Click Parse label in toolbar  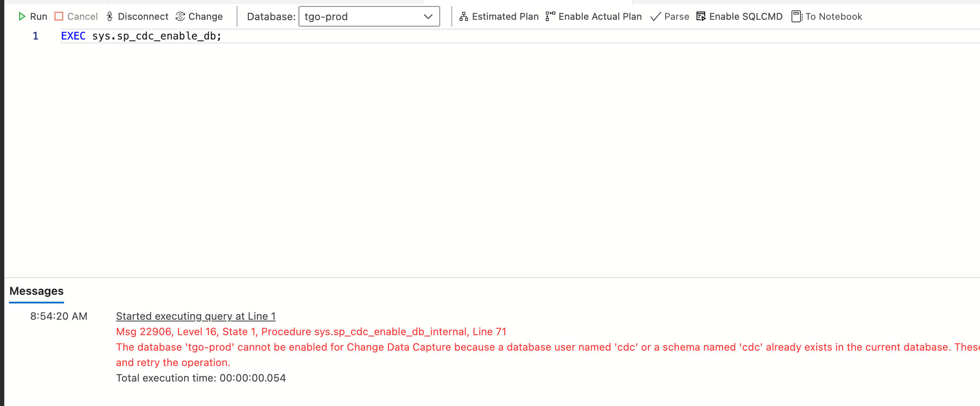pyautogui.click(x=676, y=16)
